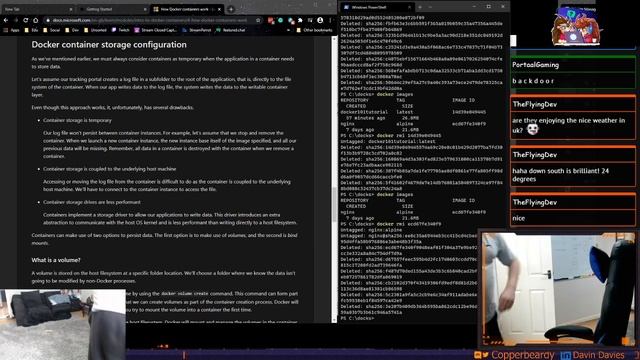Open the Restaned.chat bookmark

click(x=230, y=30)
